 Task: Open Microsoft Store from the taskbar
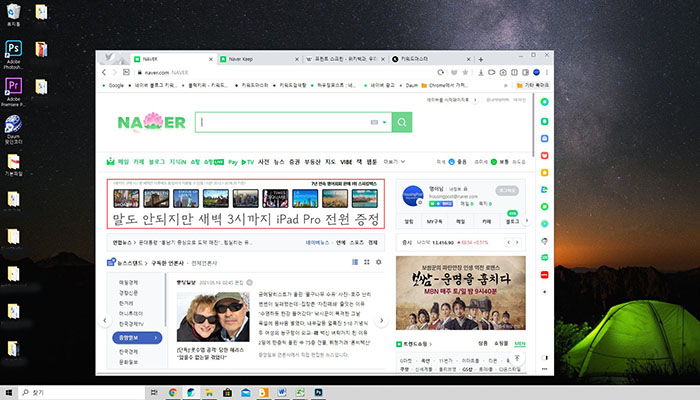[x=227, y=392]
